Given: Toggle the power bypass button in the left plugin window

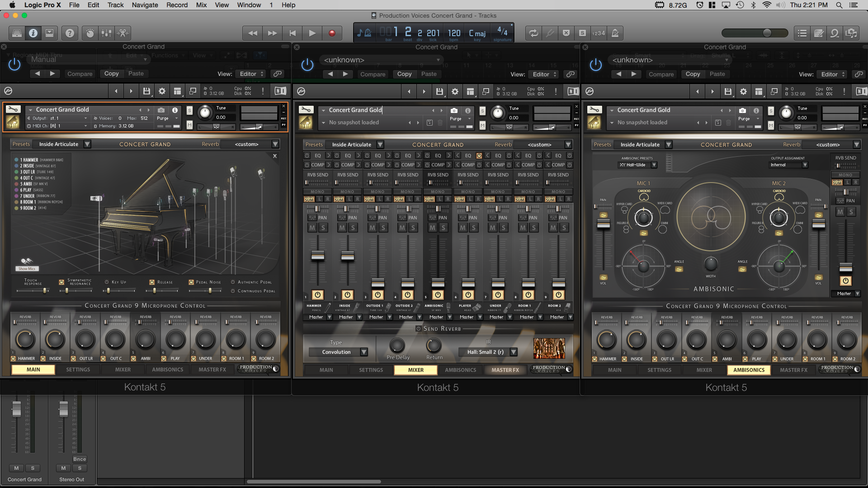Looking at the screenshot, I should (14, 65).
